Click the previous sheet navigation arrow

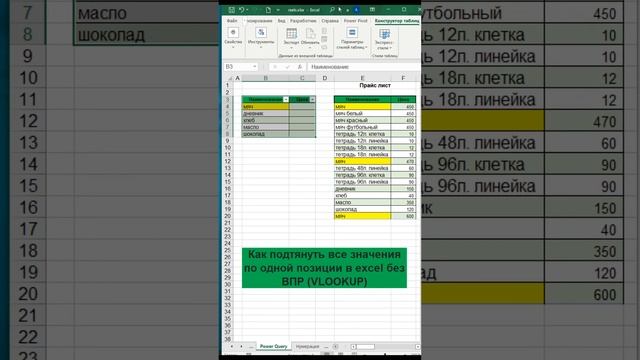231,347
